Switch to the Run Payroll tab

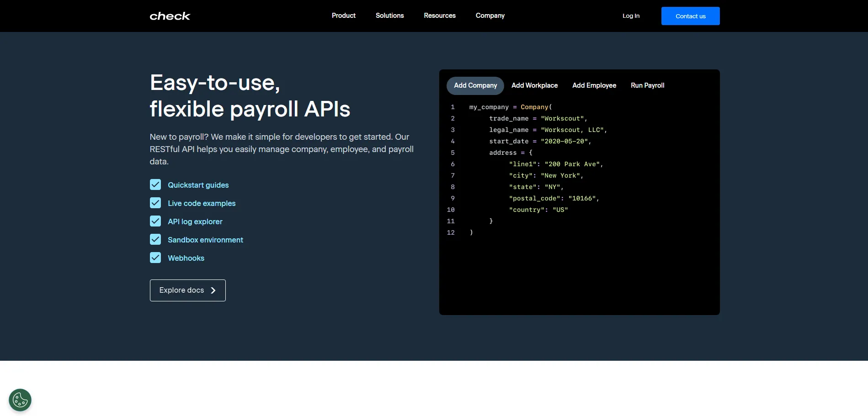[647, 85]
